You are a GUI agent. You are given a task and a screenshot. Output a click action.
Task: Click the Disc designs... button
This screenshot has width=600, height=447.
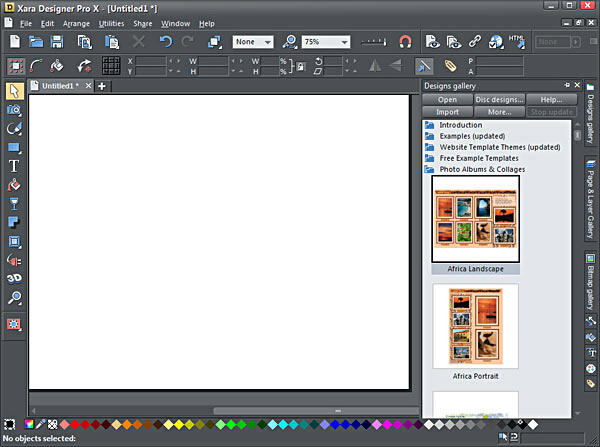pos(499,100)
